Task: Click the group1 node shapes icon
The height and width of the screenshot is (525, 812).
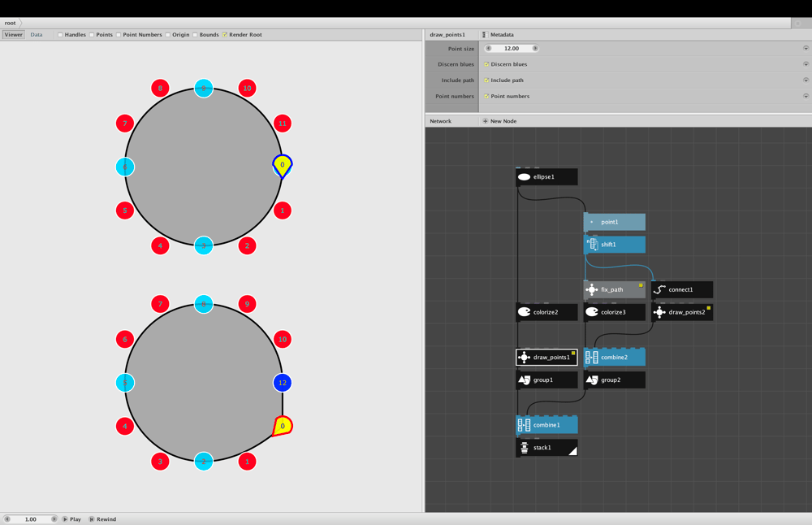Action: tap(524, 380)
